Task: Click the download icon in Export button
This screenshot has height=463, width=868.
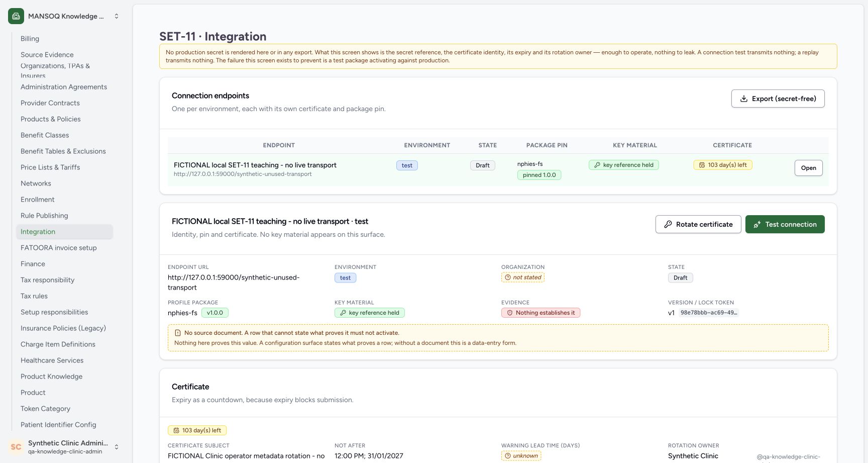Action: pyautogui.click(x=744, y=99)
